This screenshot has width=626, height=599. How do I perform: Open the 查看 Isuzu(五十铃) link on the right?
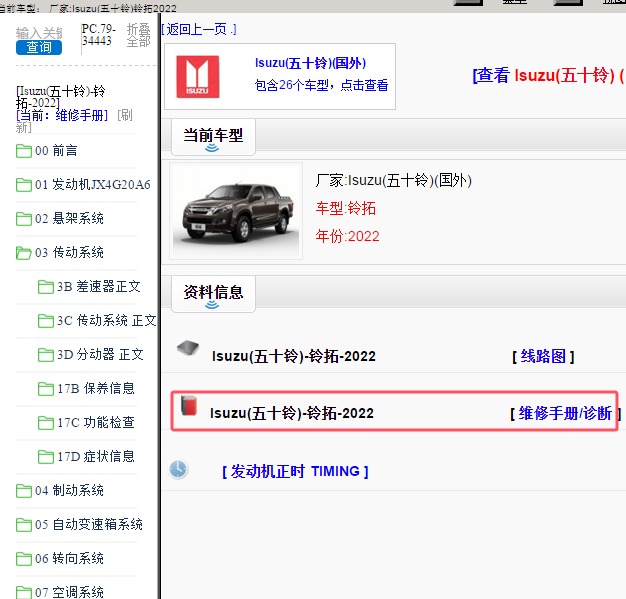point(549,75)
